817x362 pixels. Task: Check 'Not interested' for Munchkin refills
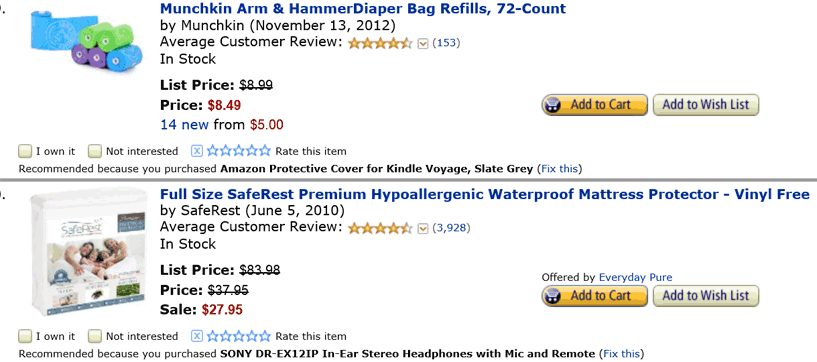[x=94, y=151]
